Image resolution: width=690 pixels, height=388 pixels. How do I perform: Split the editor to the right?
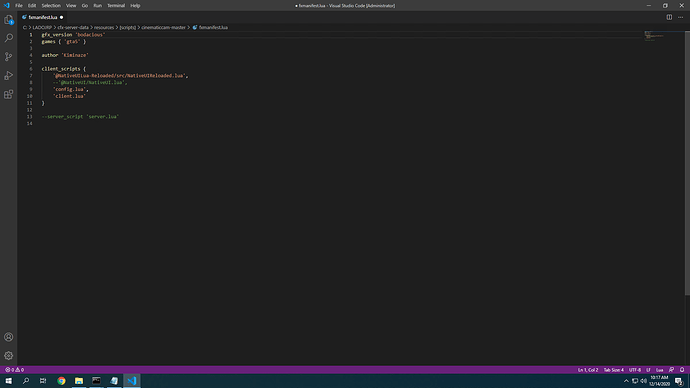click(669, 17)
